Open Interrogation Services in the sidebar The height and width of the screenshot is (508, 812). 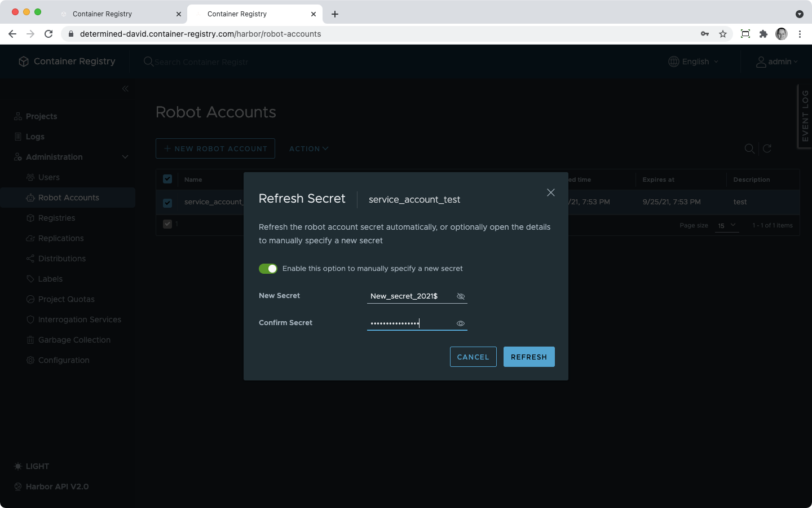80,319
